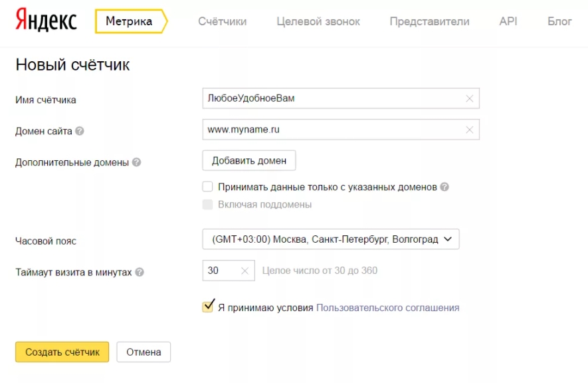The image size is (588, 383).
Task: Open the Метрика tab
Action: pyautogui.click(x=131, y=21)
